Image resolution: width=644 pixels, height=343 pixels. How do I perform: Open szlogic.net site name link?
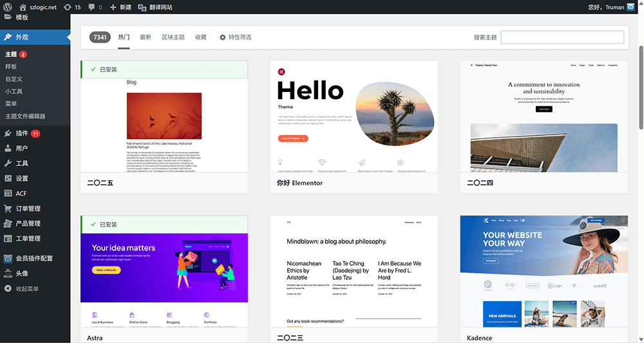[43, 7]
